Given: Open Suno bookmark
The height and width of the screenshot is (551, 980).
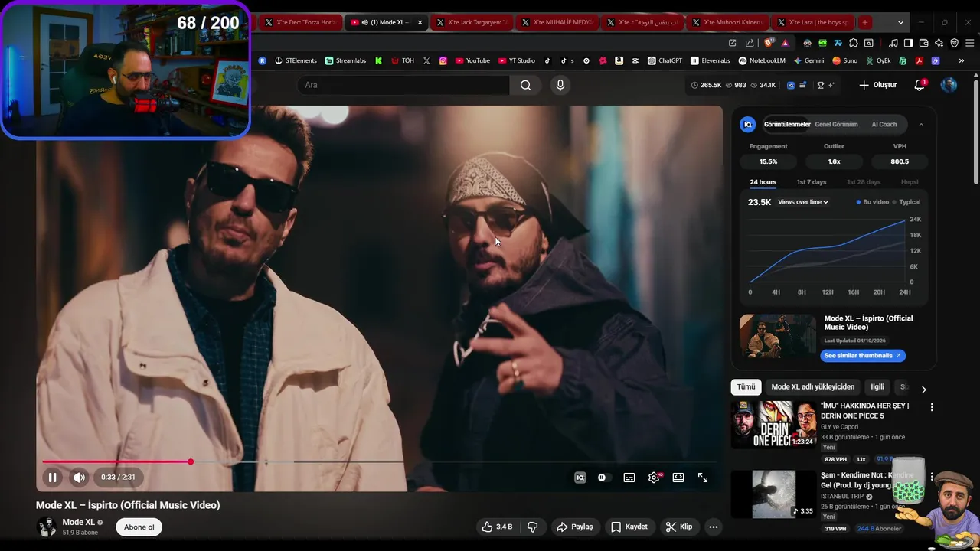Looking at the screenshot, I should [x=844, y=60].
